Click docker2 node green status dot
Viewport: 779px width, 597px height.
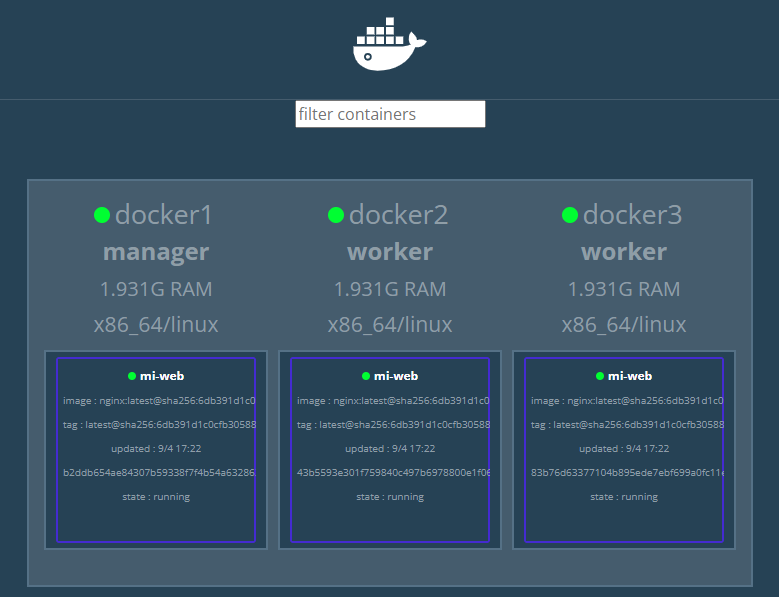pos(336,215)
